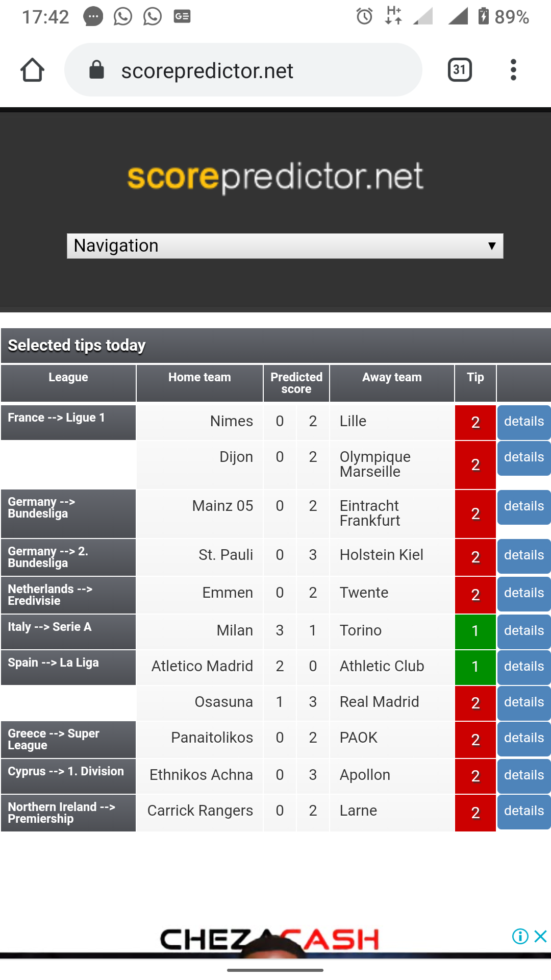Open the tab switcher showing 31 tabs
551x980 pixels.
[459, 70]
